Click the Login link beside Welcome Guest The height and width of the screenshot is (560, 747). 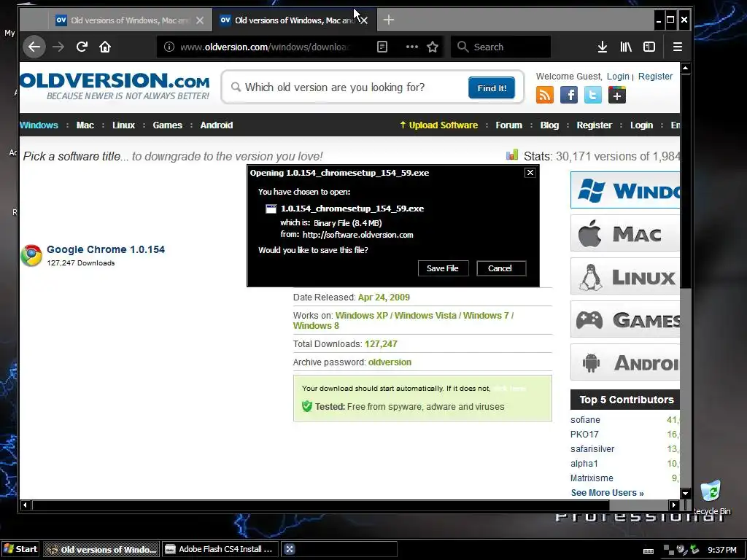tap(618, 76)
